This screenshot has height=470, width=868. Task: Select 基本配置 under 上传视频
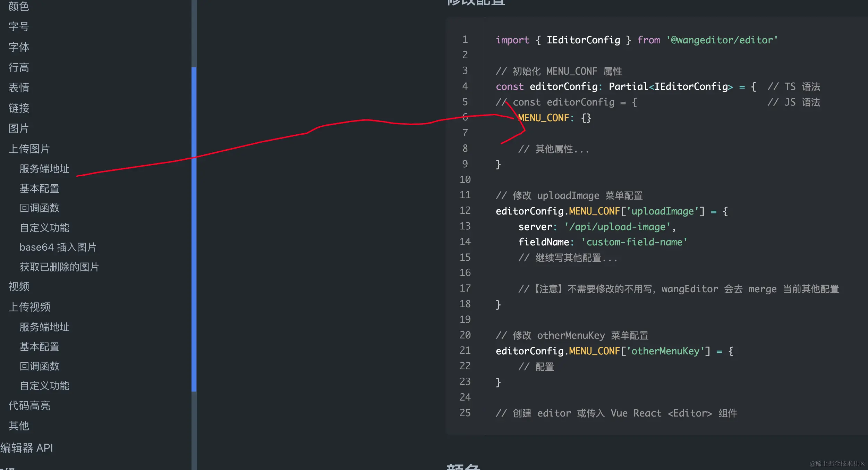(x=40, y=347)
